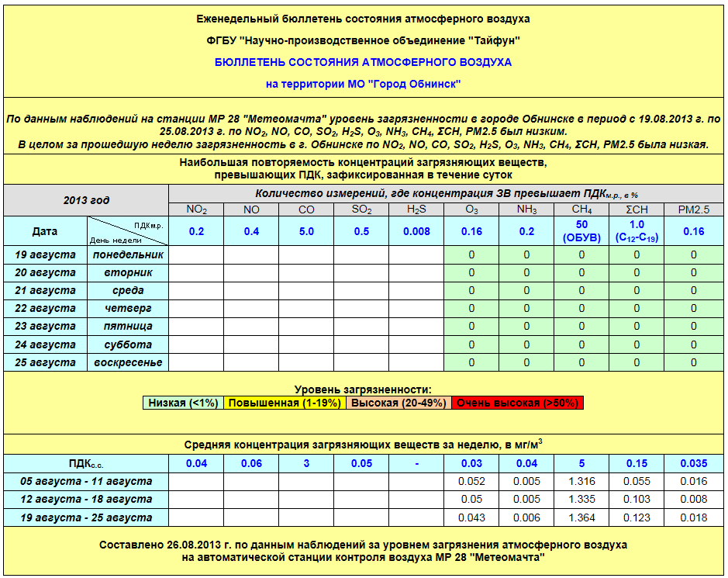Click the "на территории МО Город Обнинск" subtitle
728x578 pixels.
coord(363,84)
